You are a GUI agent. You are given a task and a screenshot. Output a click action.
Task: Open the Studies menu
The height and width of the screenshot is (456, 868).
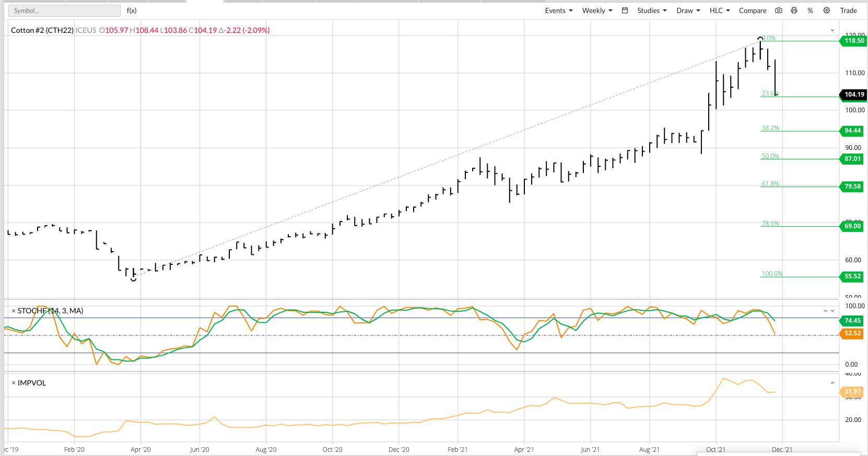(652, 10)
